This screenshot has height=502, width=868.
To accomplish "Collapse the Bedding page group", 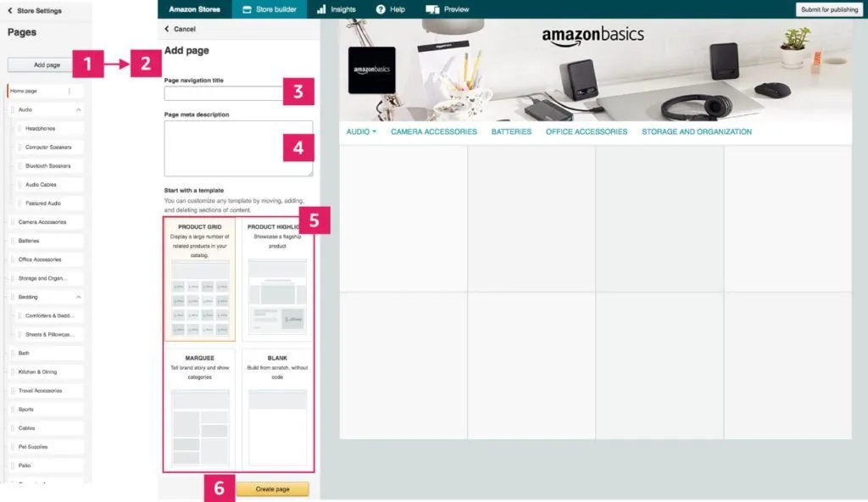I will [x=78, y=297].
